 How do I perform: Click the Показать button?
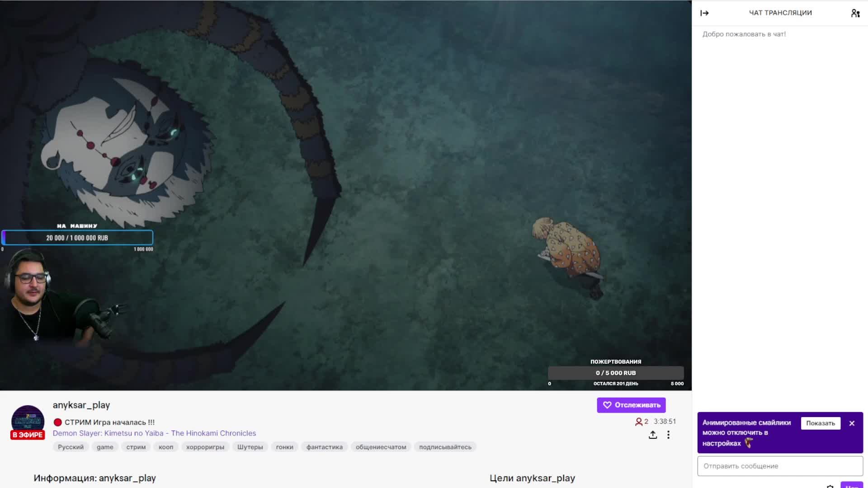click(x=821, y=423)
